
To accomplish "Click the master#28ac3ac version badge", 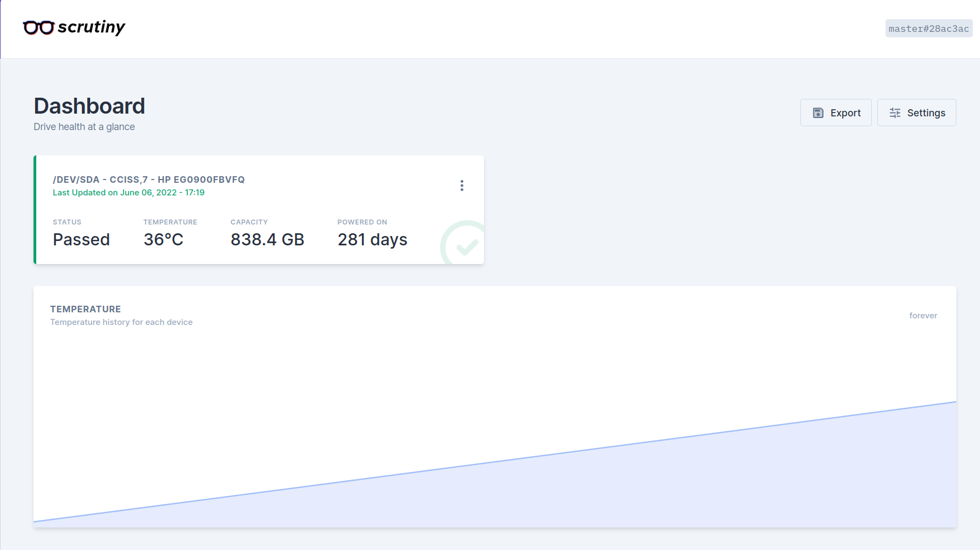I will 928,28.
